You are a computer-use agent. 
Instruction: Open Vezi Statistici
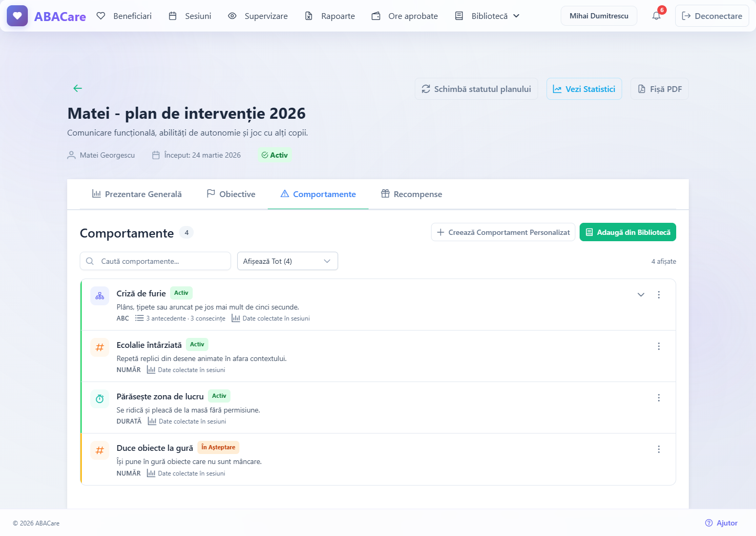[x=584, y=89]
